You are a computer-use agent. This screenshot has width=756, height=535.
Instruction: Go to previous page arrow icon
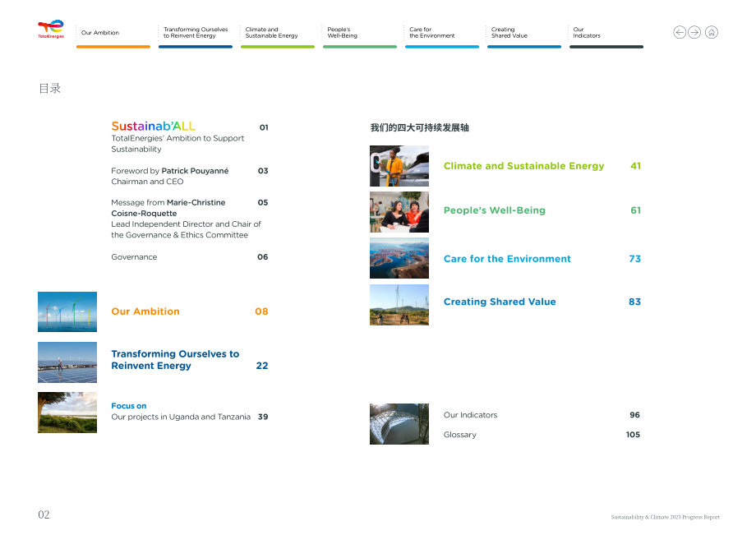[680, 32]
